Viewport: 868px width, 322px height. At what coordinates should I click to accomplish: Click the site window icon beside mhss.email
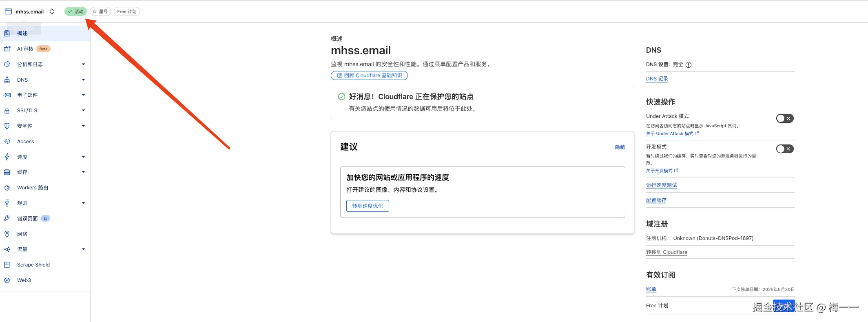[8, 11]
